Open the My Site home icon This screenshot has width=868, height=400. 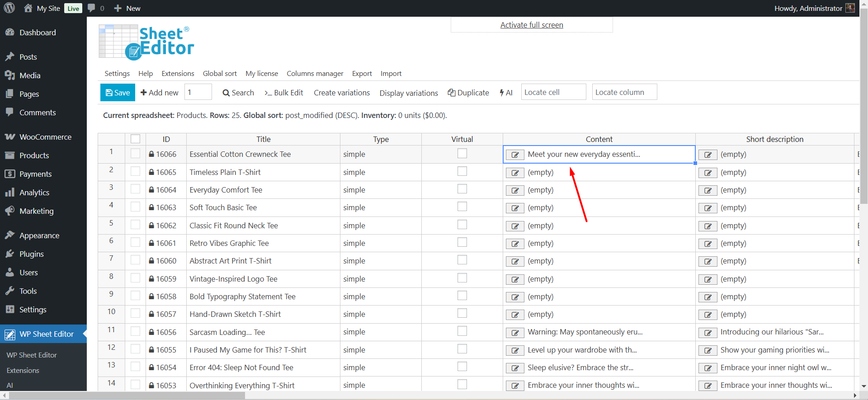pyautogui.click(x=28, y=8)
